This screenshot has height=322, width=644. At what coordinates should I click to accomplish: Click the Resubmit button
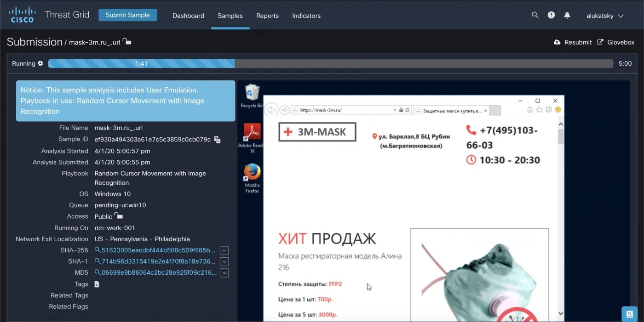573,42
